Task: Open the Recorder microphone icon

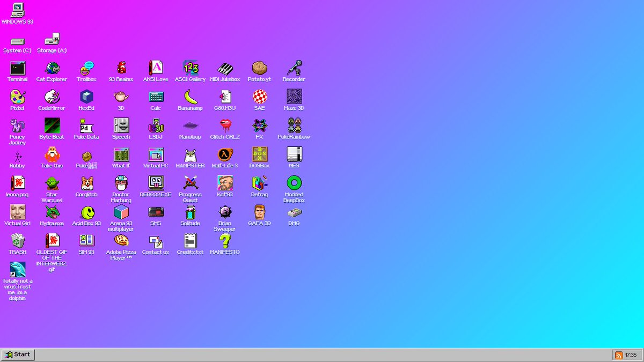Action: click(294, 68)
